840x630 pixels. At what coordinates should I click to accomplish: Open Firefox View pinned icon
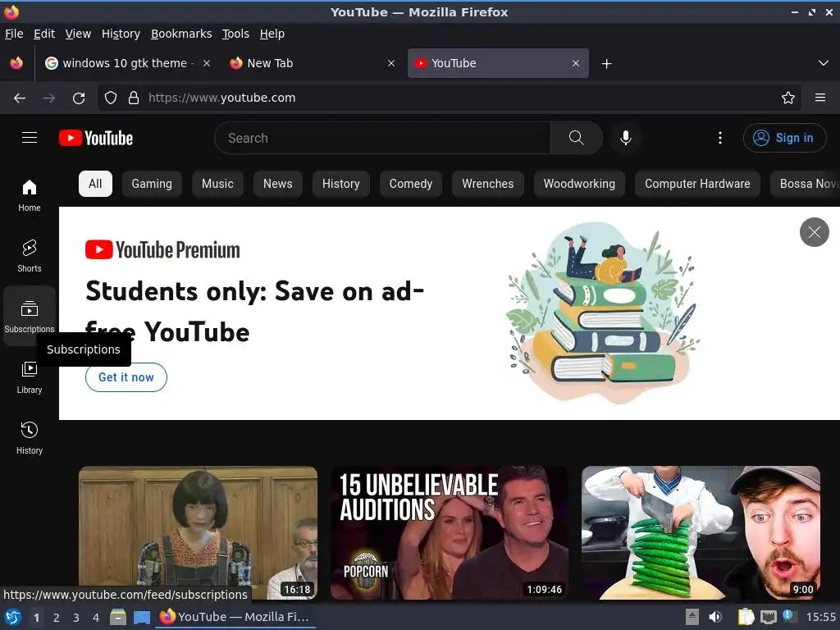[16, 63]
